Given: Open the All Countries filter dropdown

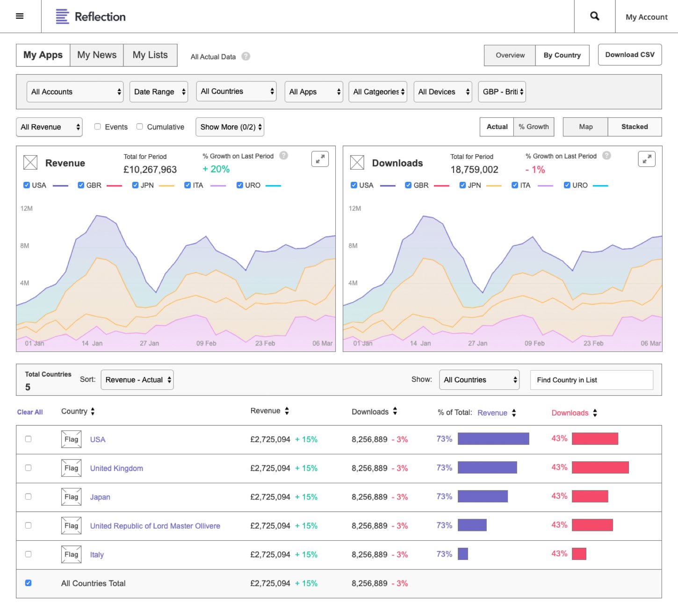Looking at the screenshot, I should [x=236, y=91].
